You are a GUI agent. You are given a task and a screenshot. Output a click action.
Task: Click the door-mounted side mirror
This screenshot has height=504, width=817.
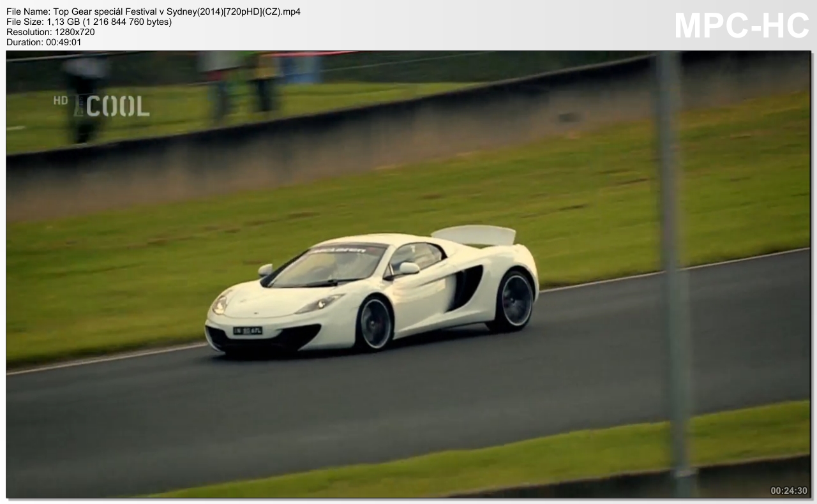[x=407, y=269]
